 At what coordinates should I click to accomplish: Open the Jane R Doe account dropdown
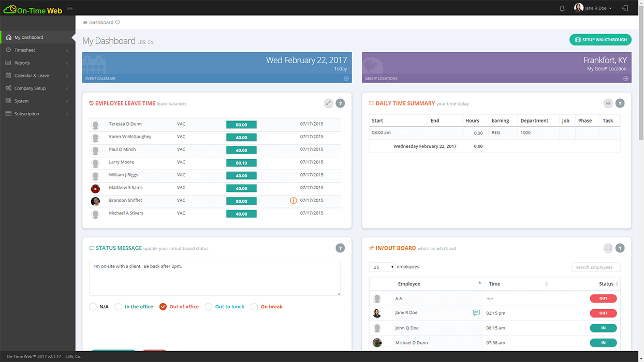[593, 8]
